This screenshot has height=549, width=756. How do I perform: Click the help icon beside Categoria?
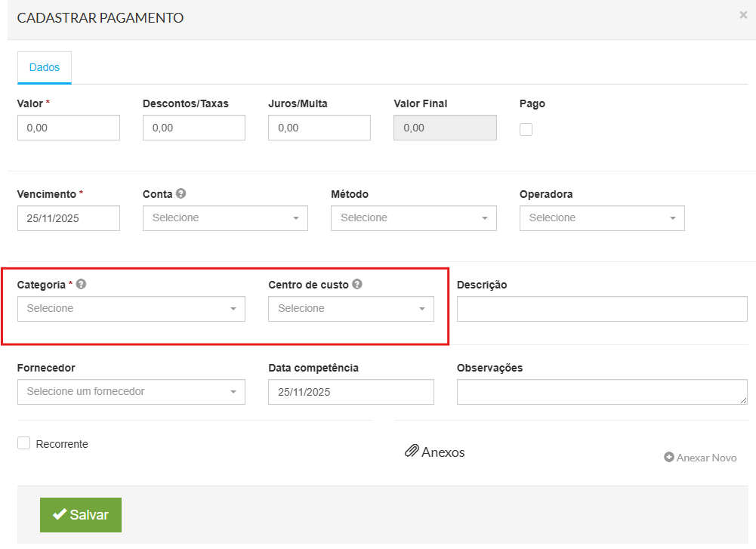[81, 285]
